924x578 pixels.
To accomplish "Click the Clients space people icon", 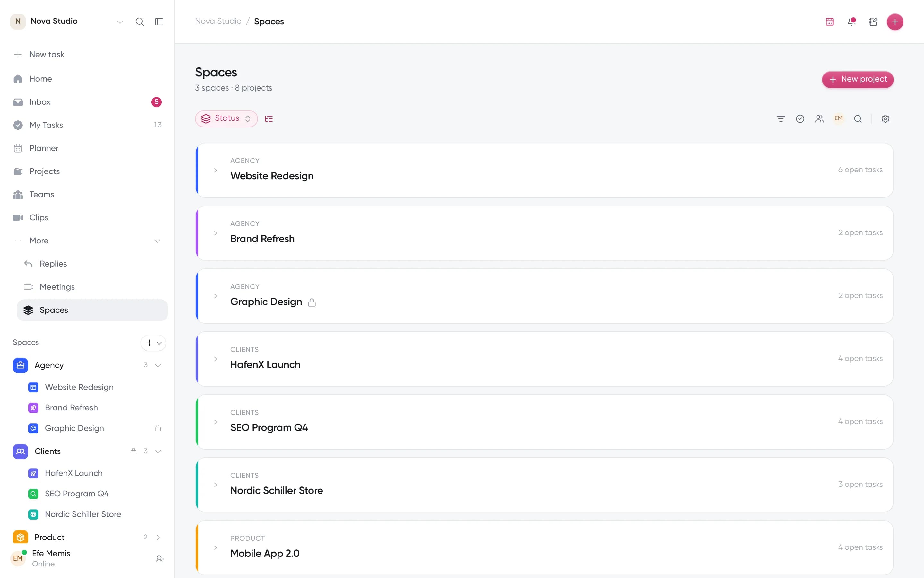I will tap(21, 451).
